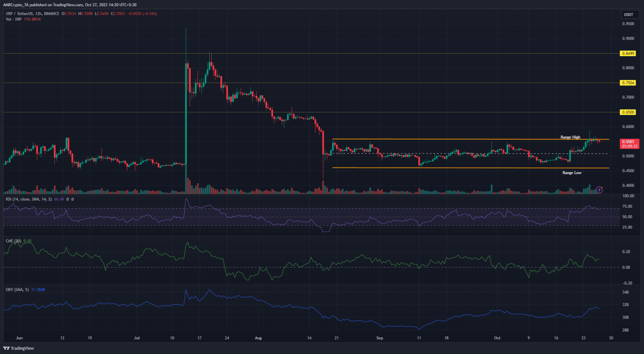
Task: Select the Vol · XRP volume indicator legend
Action: (x=14, y=19)
